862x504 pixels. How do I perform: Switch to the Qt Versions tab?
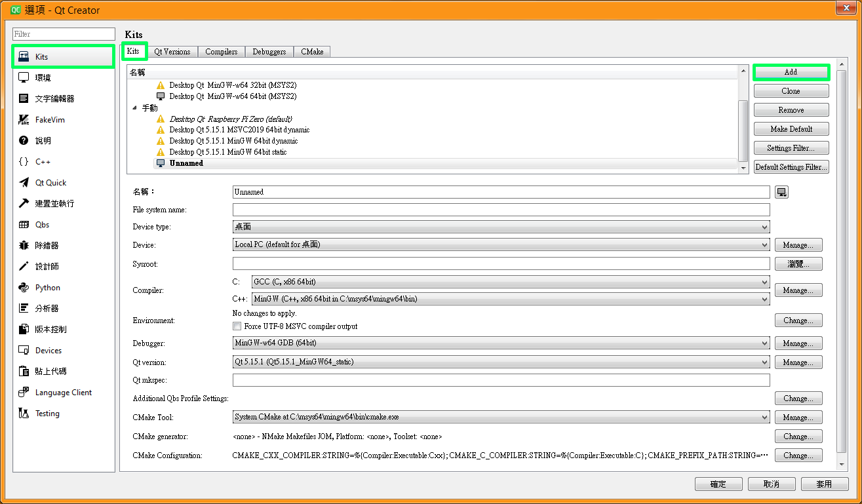click(x=172, y=52)
